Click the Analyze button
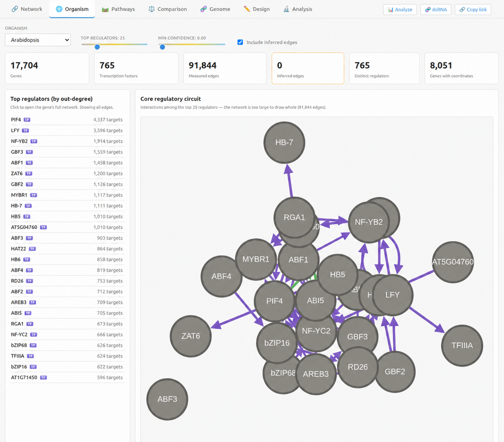The height and width of the screenshot is (442, 504). [400, 9]
